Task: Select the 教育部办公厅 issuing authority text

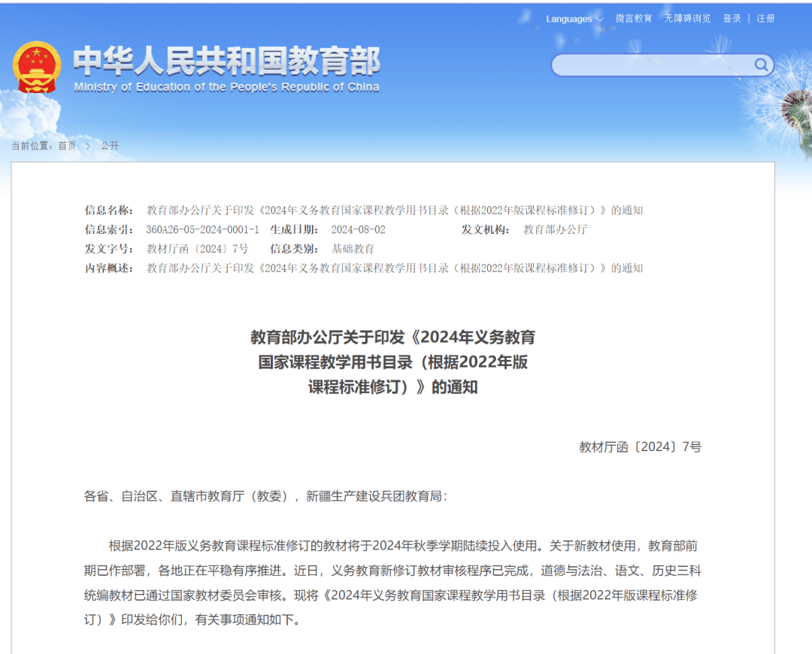Action: [x=553, y=230]
